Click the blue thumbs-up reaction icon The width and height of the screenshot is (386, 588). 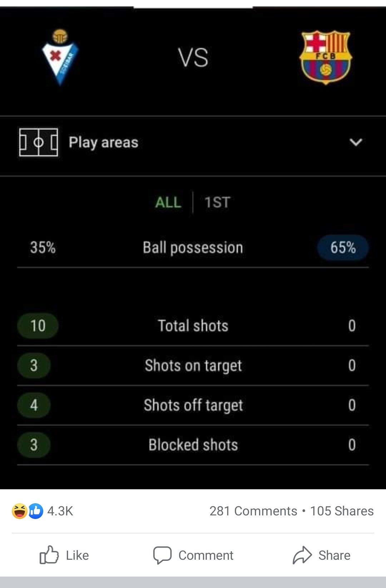pos(35,511)
